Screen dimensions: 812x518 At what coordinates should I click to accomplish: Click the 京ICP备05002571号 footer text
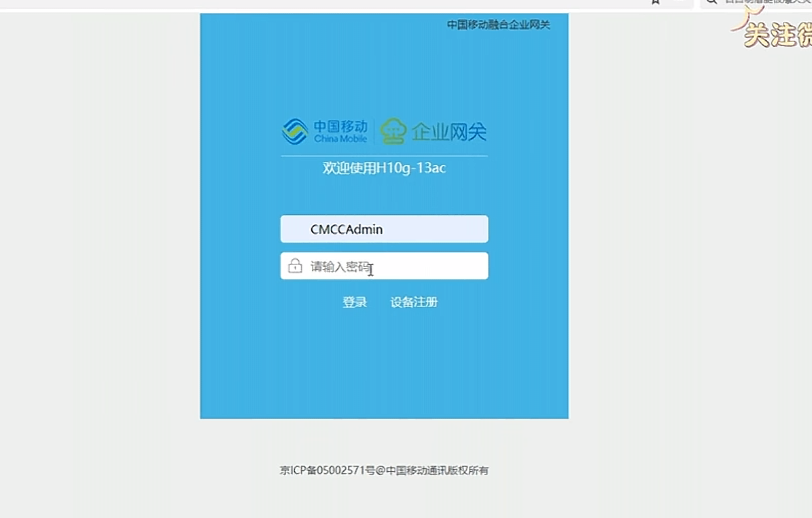pyautogui.click(x=328, y=470)
